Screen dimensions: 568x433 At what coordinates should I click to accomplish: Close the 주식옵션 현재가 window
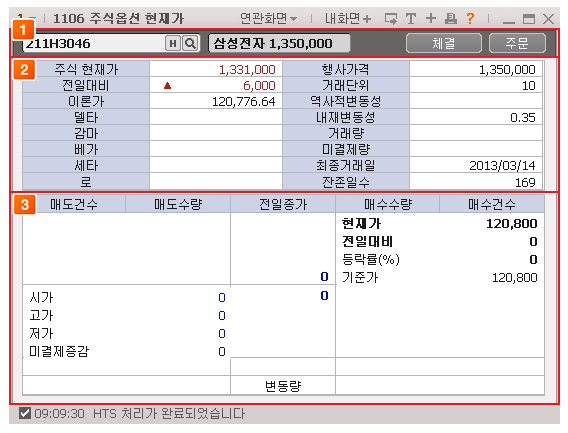[548, 18]
